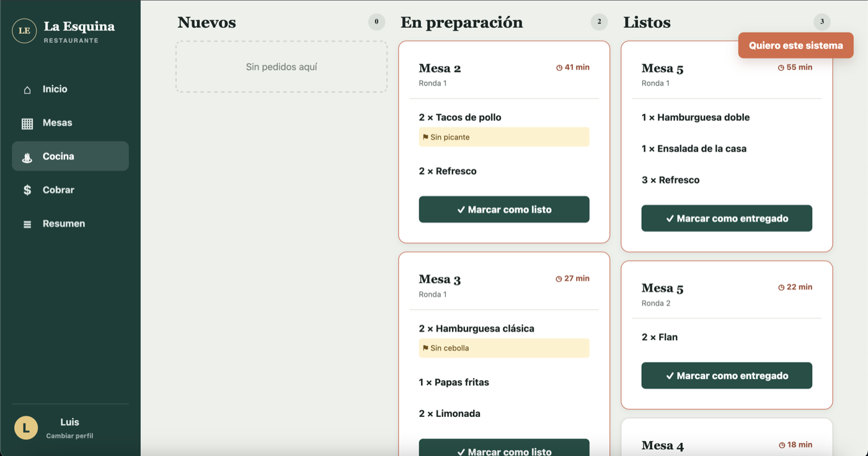Mark Mesa 5 Ronda 2 Flan as entregado

(x=727, y=376)
